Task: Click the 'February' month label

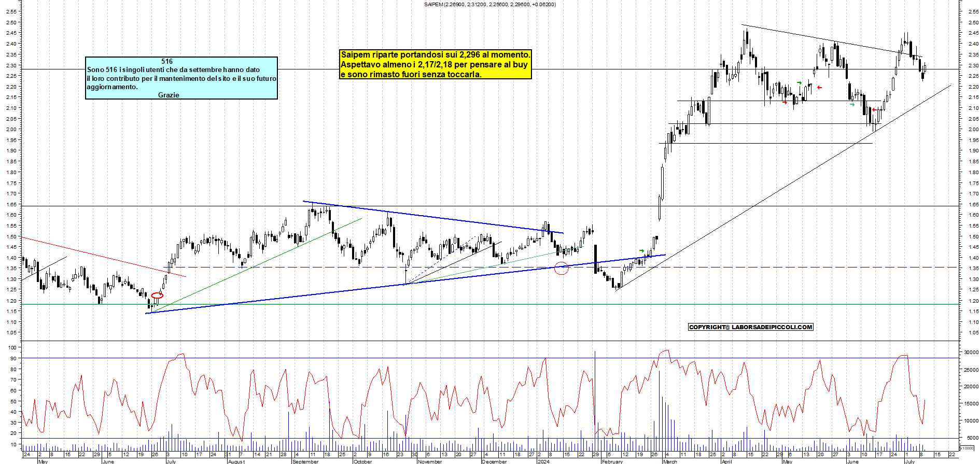Action: coord(612,461)
